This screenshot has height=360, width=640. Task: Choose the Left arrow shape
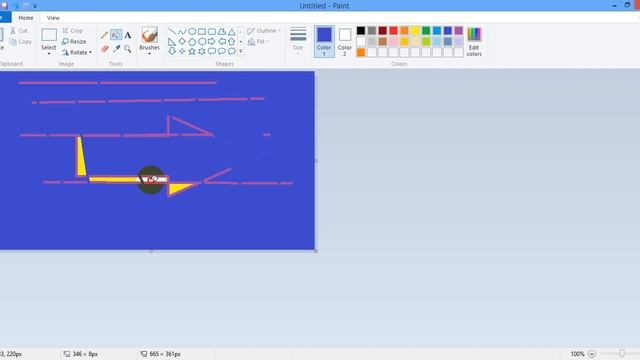point(222,42)
